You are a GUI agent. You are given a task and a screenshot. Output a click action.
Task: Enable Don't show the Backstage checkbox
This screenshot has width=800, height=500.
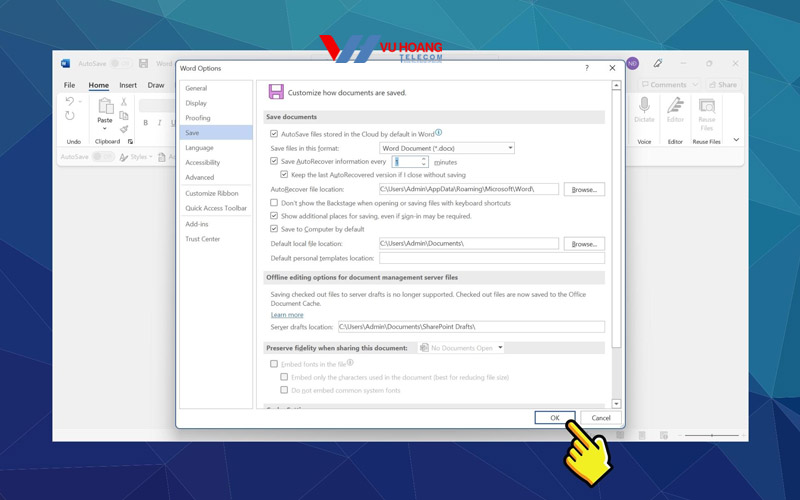coord(275,203)
